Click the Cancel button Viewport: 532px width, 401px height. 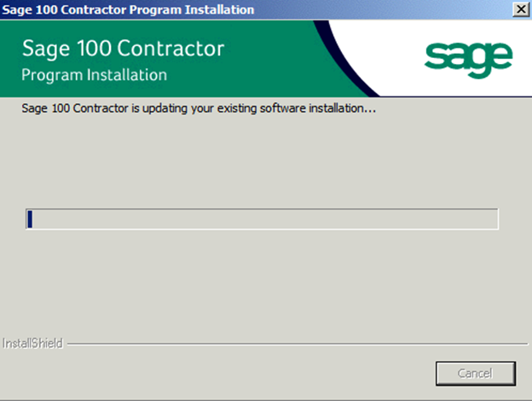(x=476, y=374)
